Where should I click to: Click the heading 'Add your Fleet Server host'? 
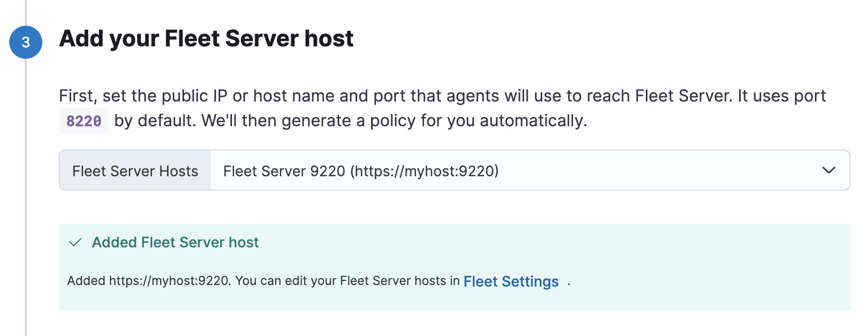207,38
